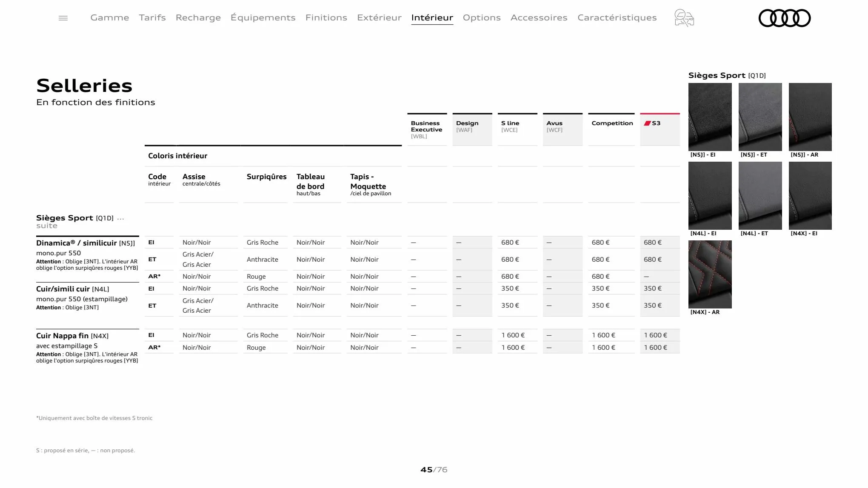Click the Rouge cell in Dinamica AR* row
The image size is (868, 488).
(256, 277)
